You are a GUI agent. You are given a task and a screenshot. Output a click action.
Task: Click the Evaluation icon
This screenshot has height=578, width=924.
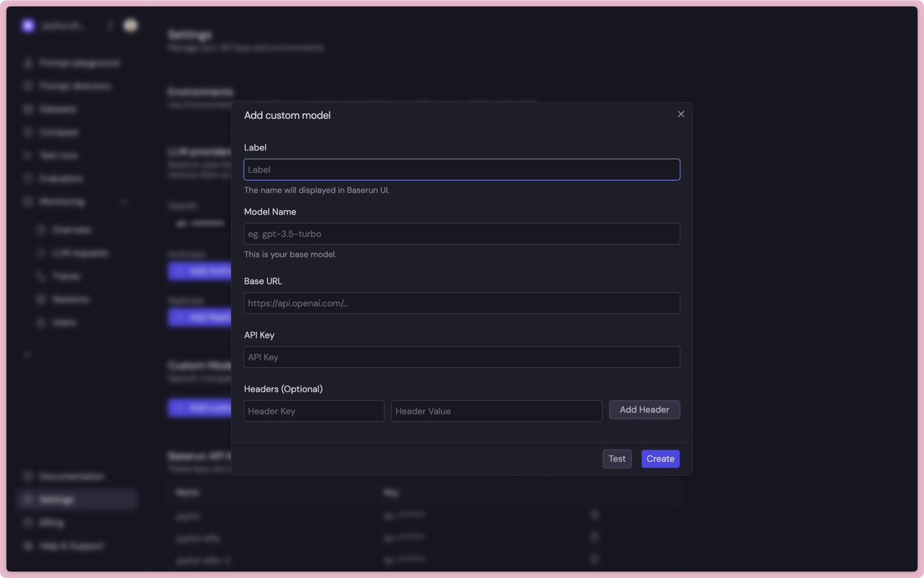pyautogui.click(x=27, y=179)
